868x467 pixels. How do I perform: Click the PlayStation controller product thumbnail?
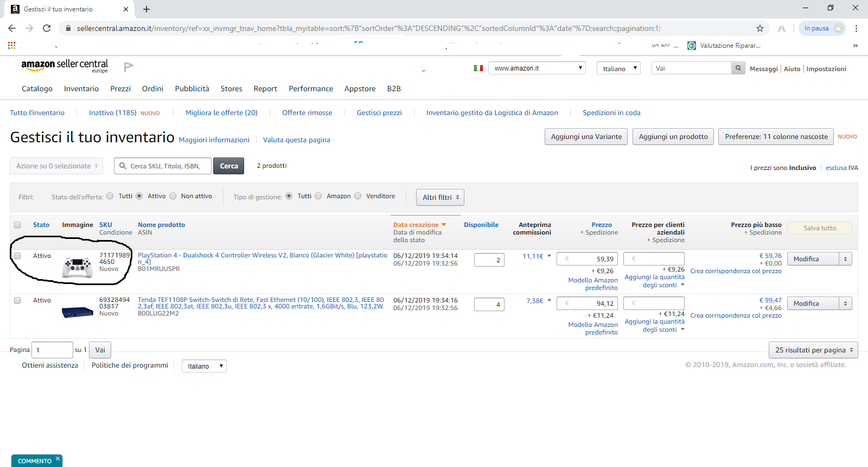tap(78, 268)
